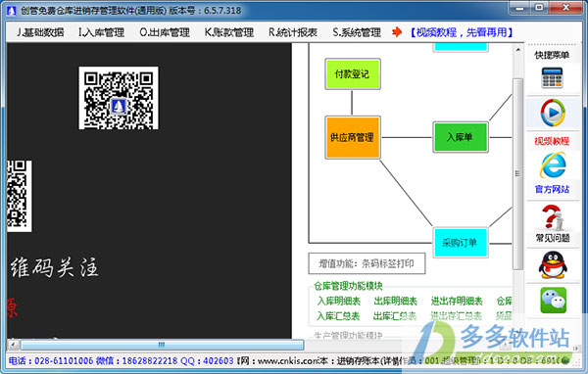Open the 进出存明细表 report link

[457, 301]
